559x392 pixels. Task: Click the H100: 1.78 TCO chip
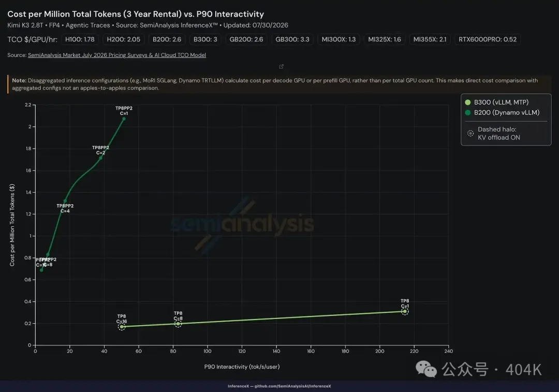click(x=80, y=39)
